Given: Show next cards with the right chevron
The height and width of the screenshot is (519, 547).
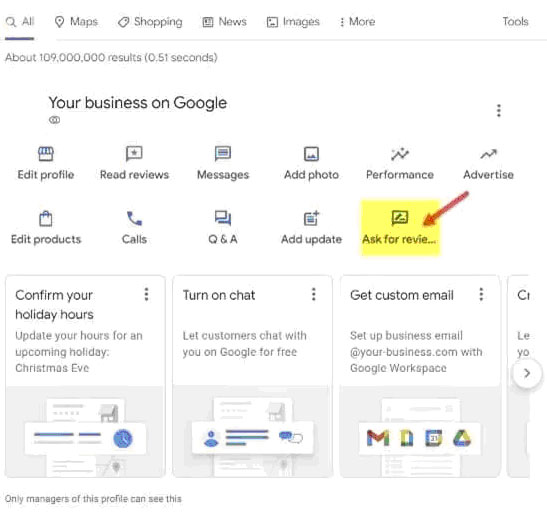Looking at the screenshot, I should coord(527,373).
